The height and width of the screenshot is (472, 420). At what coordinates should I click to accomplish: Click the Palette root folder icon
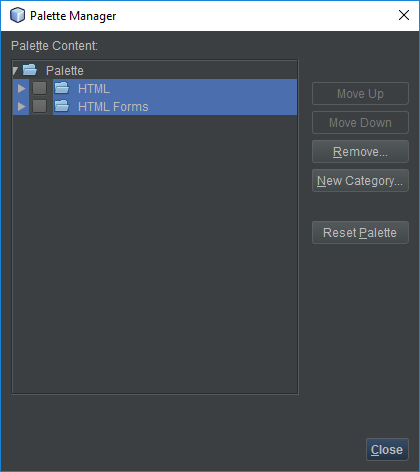tap(30, 70)
